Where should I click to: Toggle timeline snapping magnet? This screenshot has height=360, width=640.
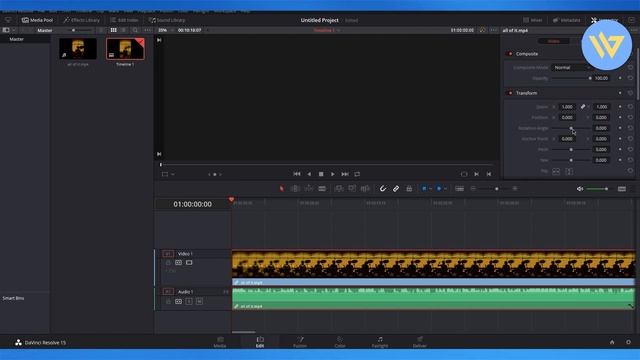pyautogui.click(x=383, y=189)
